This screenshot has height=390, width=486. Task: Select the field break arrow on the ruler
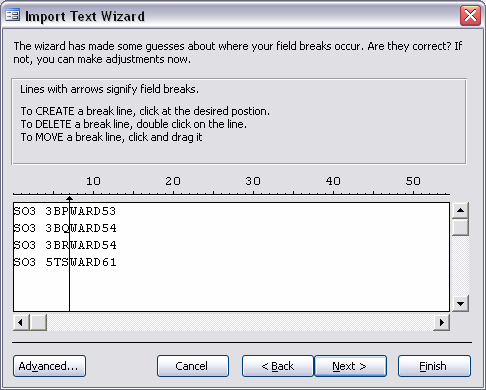69,199
